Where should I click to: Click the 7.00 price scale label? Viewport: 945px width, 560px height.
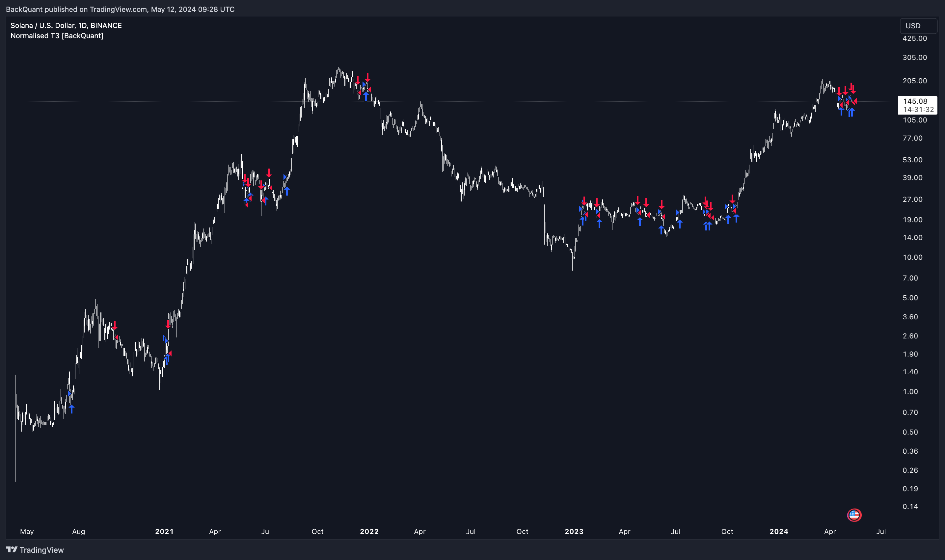910,278
